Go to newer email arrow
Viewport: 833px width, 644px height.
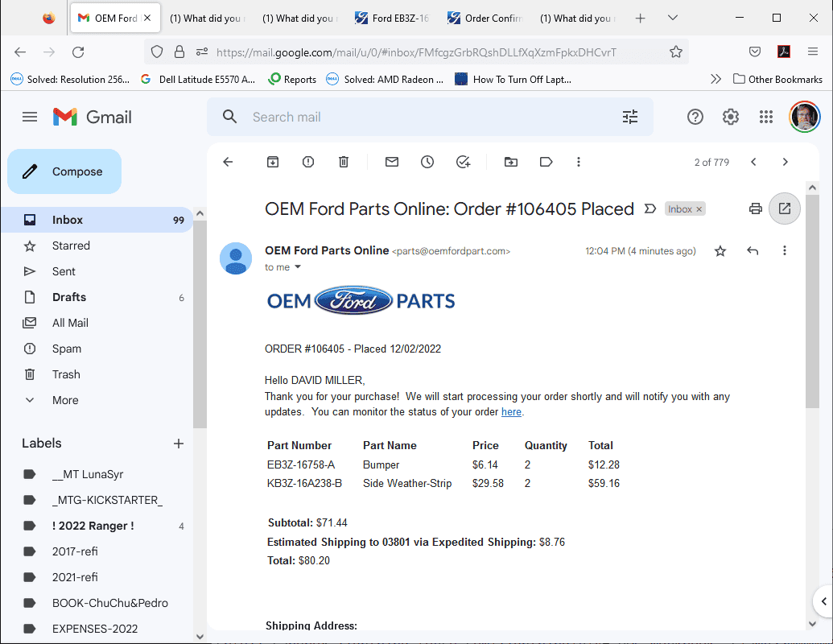(x=753, y=162)
